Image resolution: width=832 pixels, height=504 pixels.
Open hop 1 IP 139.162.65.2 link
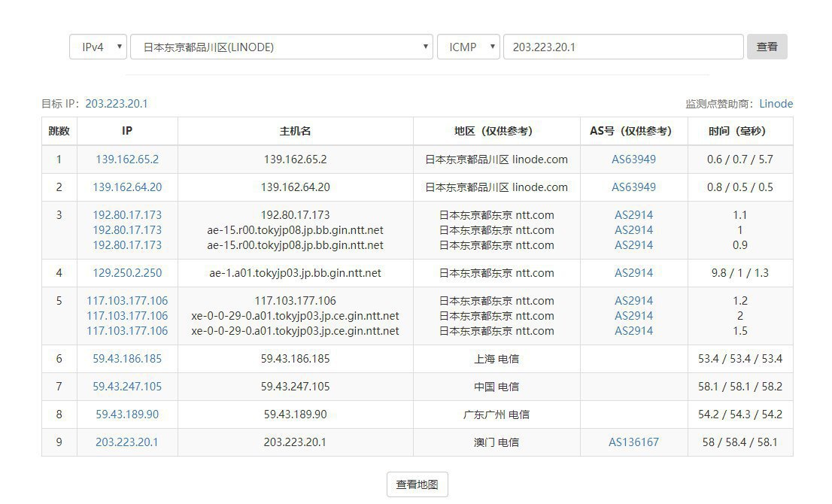127,159
